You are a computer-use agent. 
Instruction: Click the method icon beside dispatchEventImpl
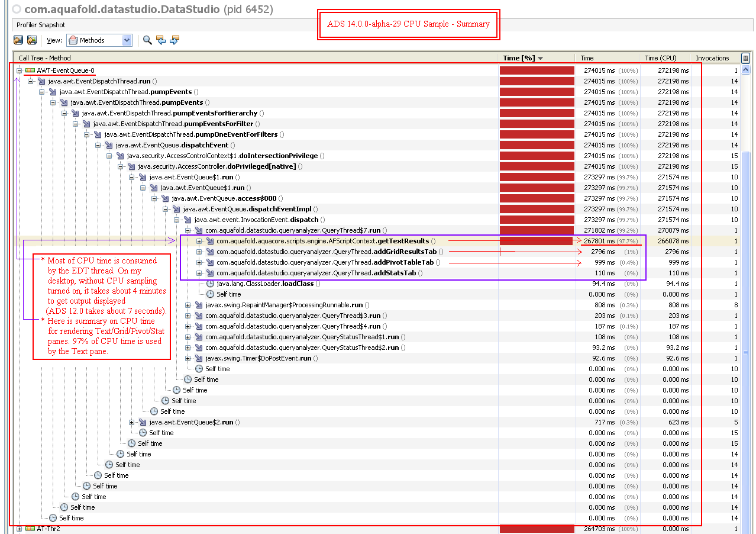click(177, 209)
